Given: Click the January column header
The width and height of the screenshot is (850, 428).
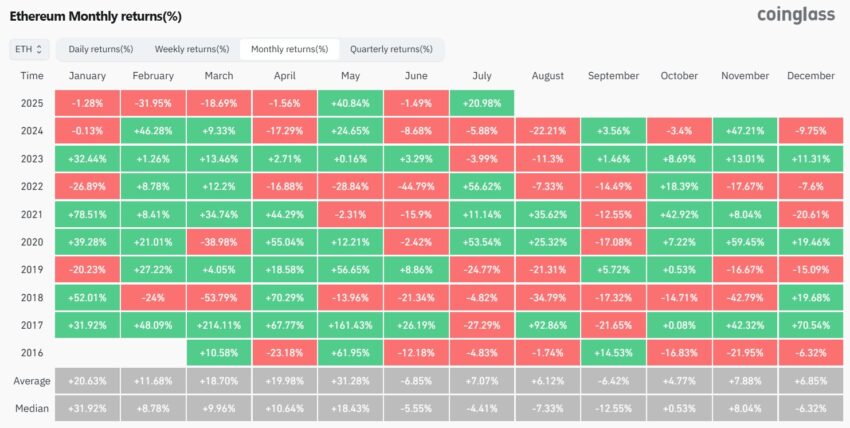Looking at the screenshot, I should pos(87,76).
